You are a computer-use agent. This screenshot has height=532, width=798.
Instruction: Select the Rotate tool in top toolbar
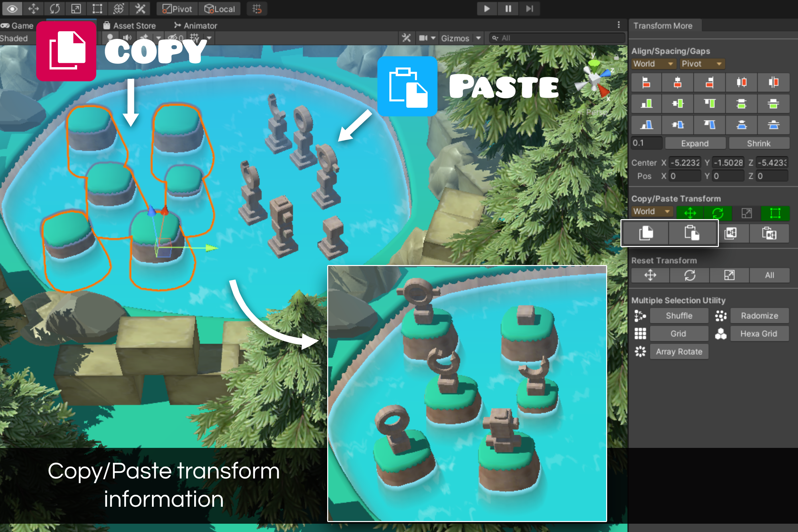click(55, 9)
